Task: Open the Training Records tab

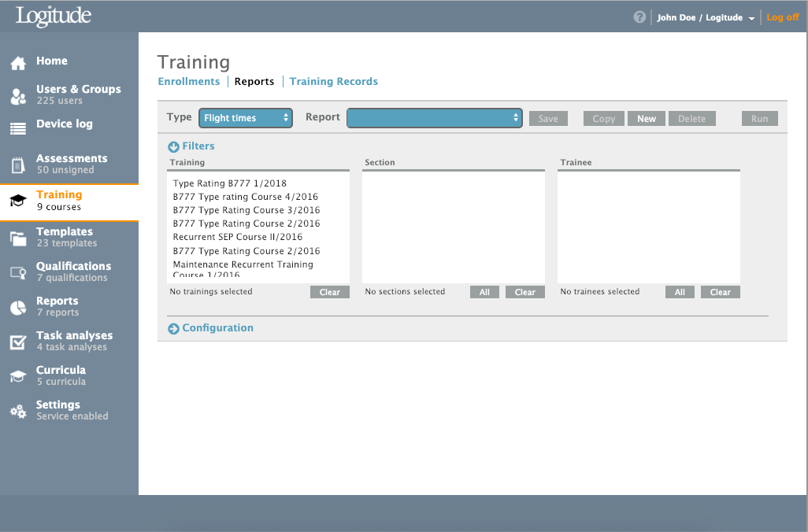Action: [x=333, y=81]
